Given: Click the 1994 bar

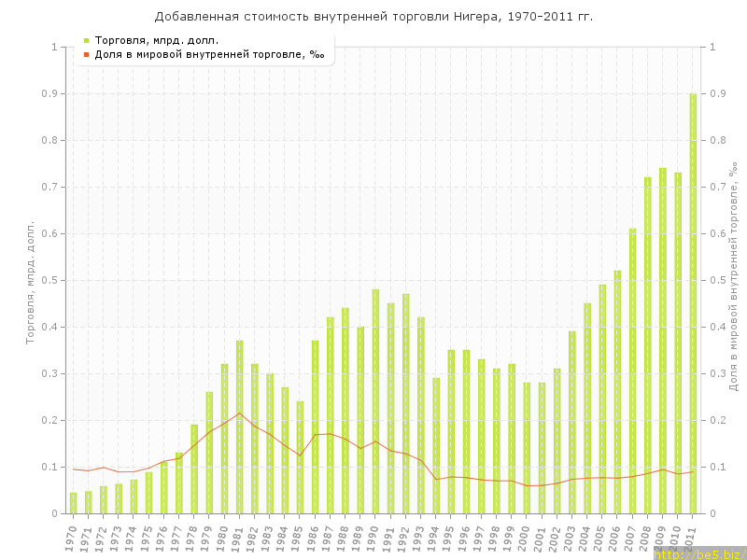Looking at the screenshot, I should (x=436, y=446).
